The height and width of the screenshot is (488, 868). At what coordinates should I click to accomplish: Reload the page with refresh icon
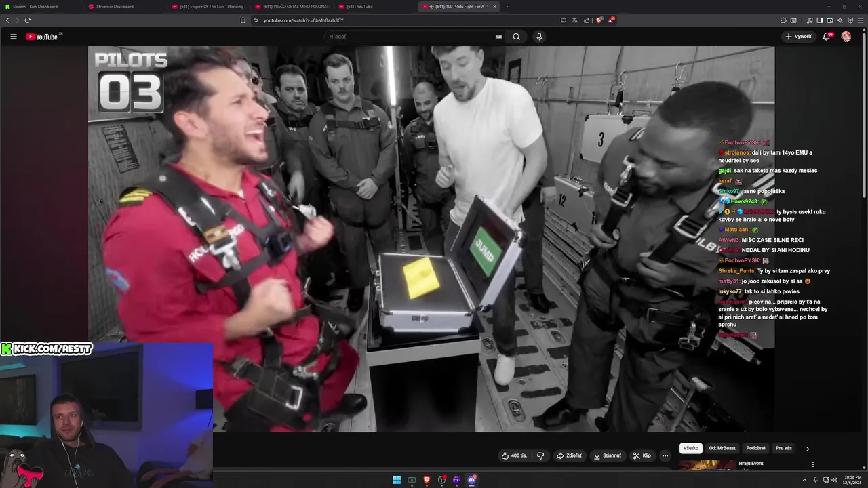(x=28, y=20)
